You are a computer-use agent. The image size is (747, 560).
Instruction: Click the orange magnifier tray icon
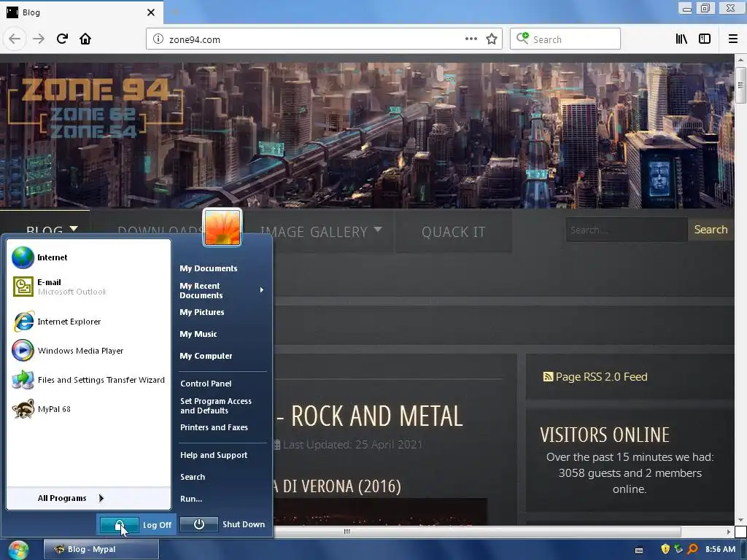(693, 549)
